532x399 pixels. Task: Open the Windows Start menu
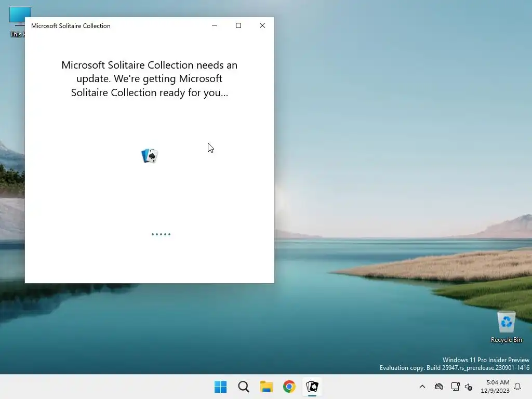[220, 387]
